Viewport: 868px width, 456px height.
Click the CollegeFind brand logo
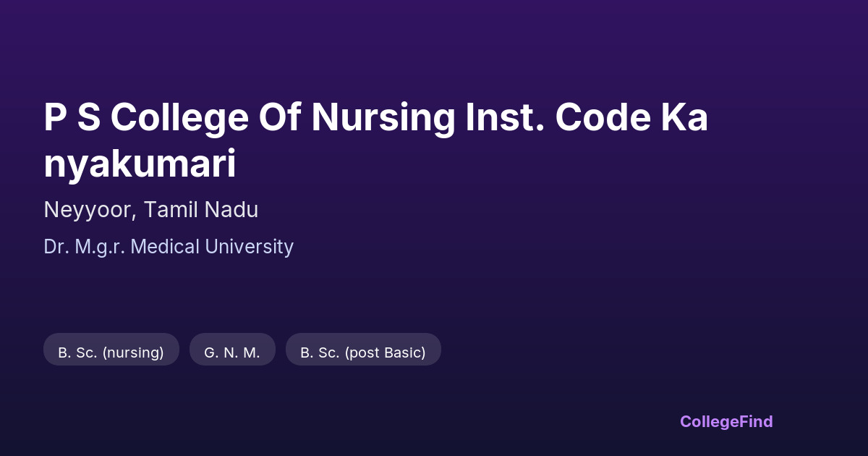coord(726,421)
